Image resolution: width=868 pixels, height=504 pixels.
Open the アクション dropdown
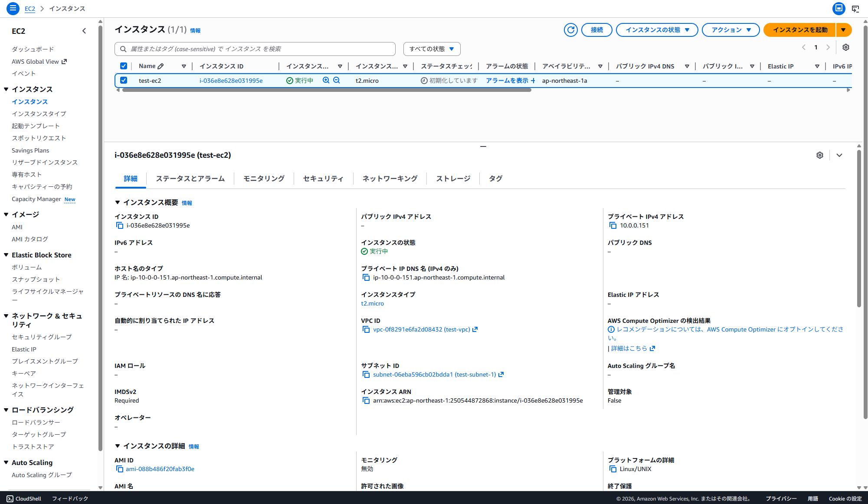730,30
